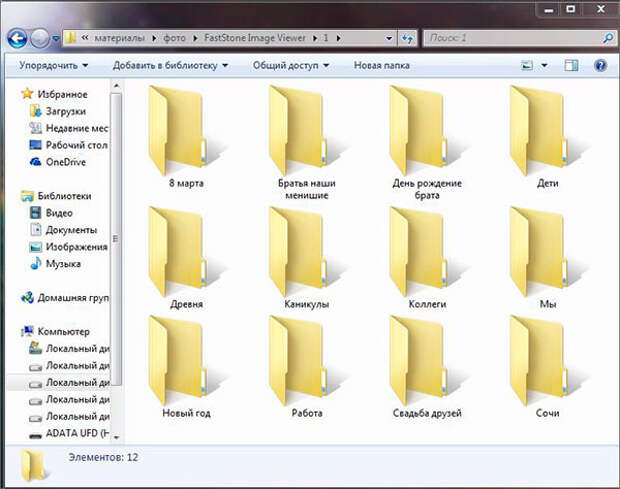Select the Дети folder icon
Screen dimensions: 620x489
pyautogui.click(x=538, y=130)
